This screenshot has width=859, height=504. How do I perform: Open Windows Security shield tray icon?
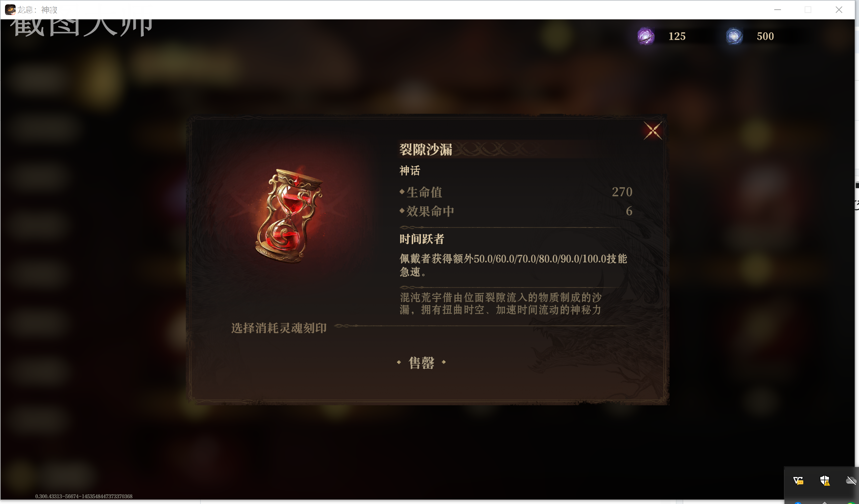825,481
